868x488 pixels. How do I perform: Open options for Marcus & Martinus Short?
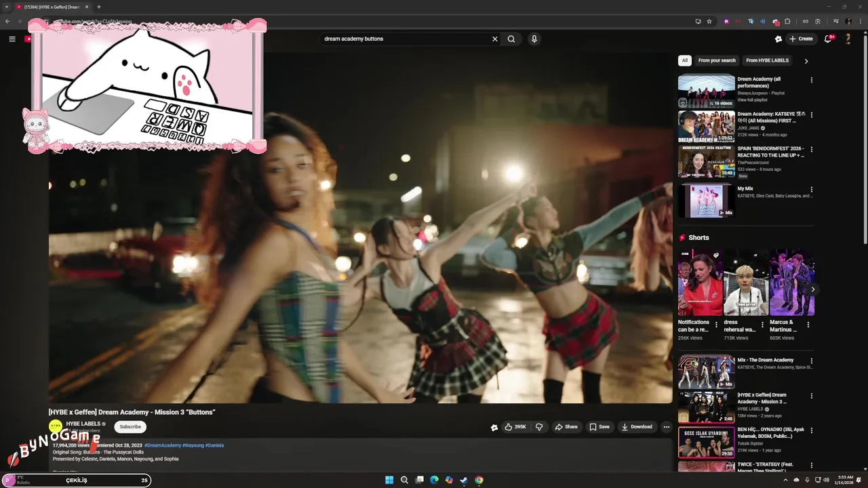tap(808, 325)
